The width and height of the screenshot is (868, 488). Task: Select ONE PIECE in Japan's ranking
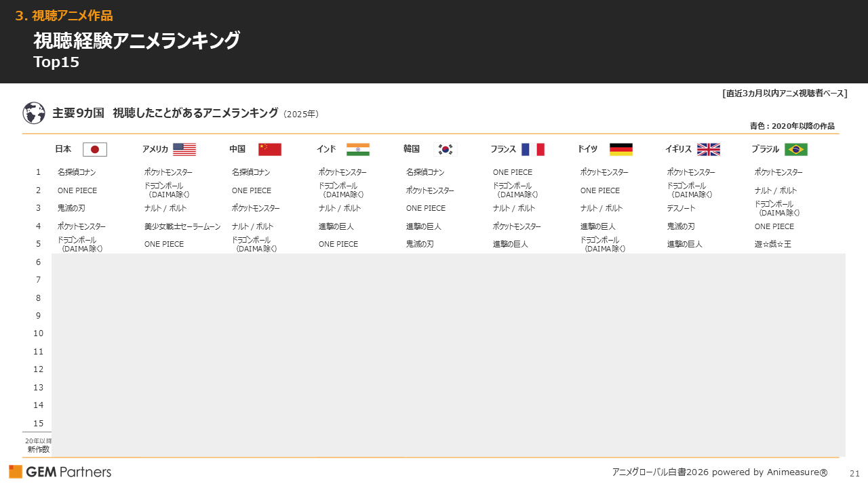coord(76,190)
